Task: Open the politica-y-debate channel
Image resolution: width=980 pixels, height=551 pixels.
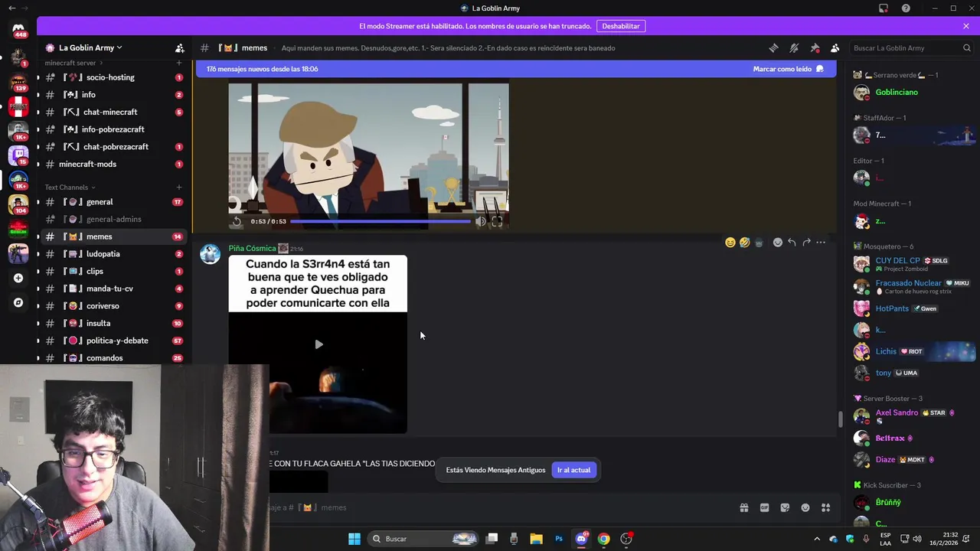Action: click(x=113, y=341)
